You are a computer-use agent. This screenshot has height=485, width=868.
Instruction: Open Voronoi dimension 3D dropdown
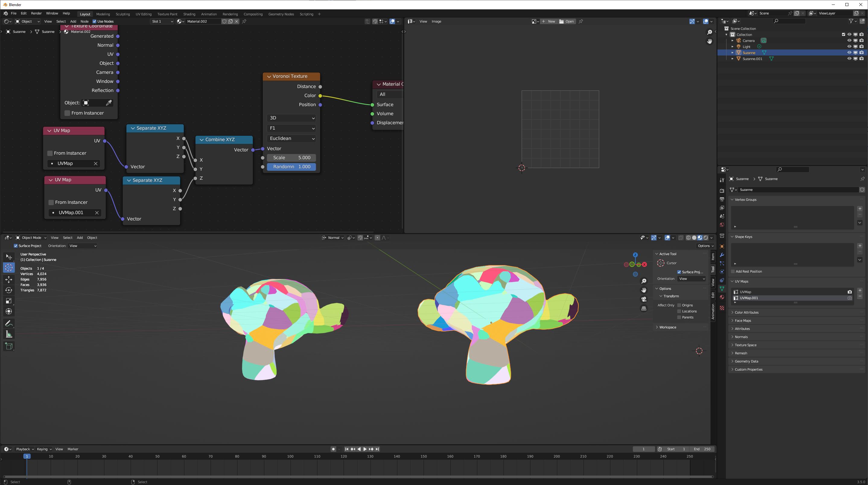pyautogui.click(x=291, y=118)
